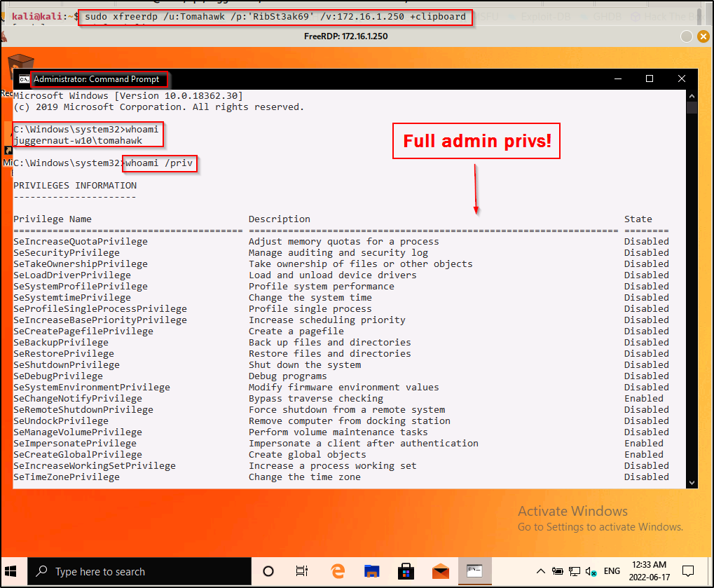714x588 pixels.
Task: Click the Command Prompt scrollbar down arrow
Action: click(x=692, y=483)
